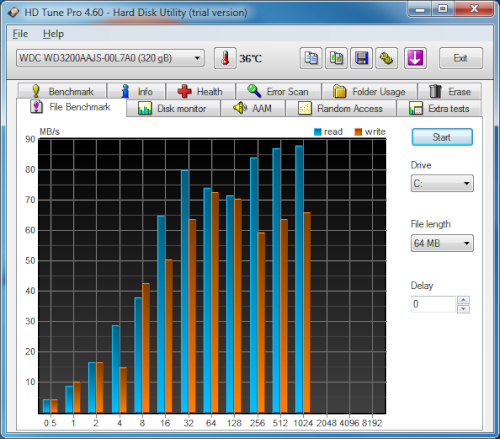This screenshot has height=439, width=500.
Task: Open the Health tab
Action: [200, 91]
